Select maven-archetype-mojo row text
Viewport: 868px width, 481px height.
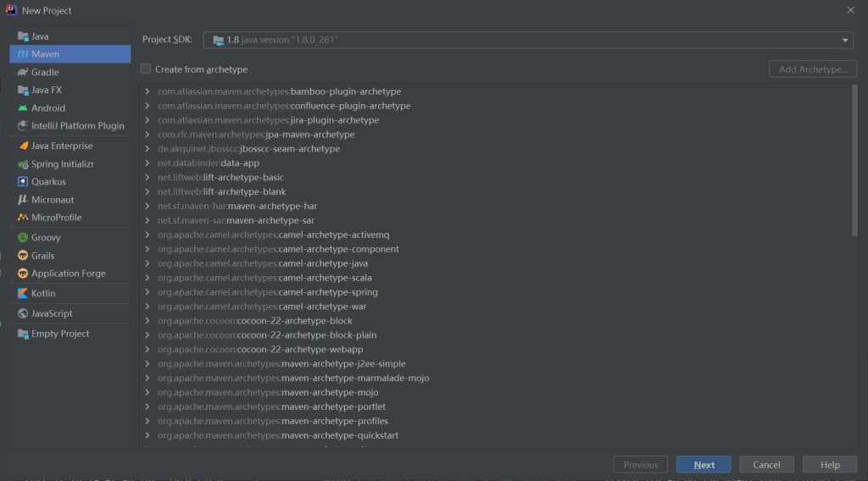[x=268, y=393]
